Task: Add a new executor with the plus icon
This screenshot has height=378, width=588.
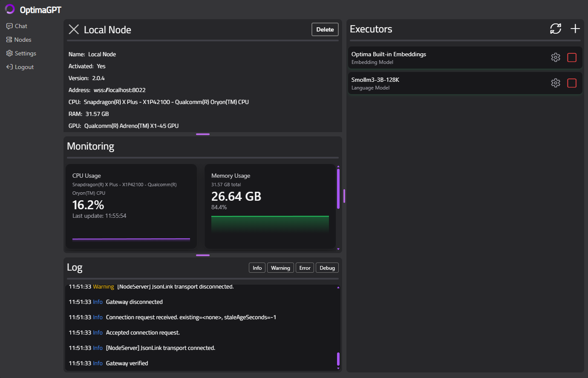Action: [x=575, y=29]
